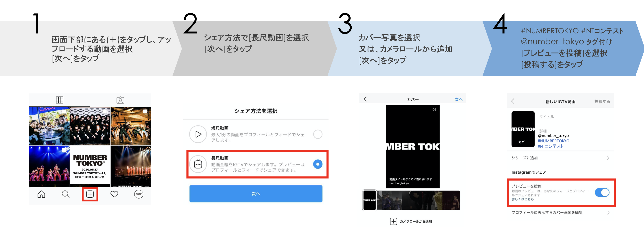Open the home icon in bottom bar

pyautogui.click(x=41, y=194)
